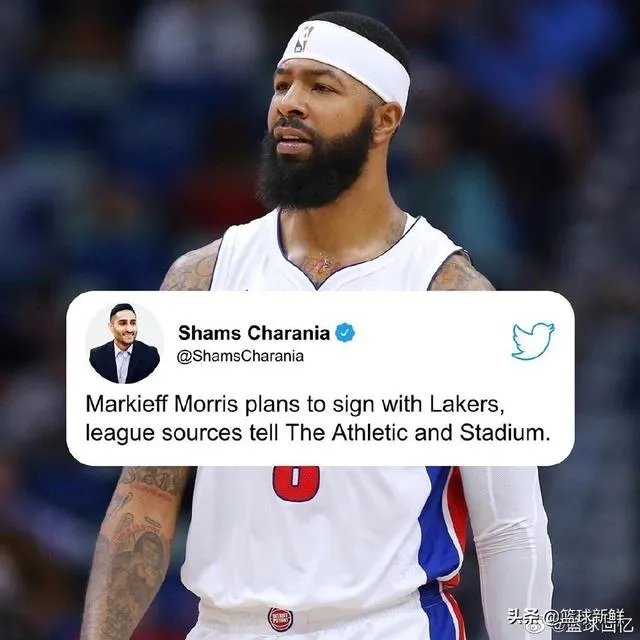Click the red jersey number below tweet

[296, 484]
